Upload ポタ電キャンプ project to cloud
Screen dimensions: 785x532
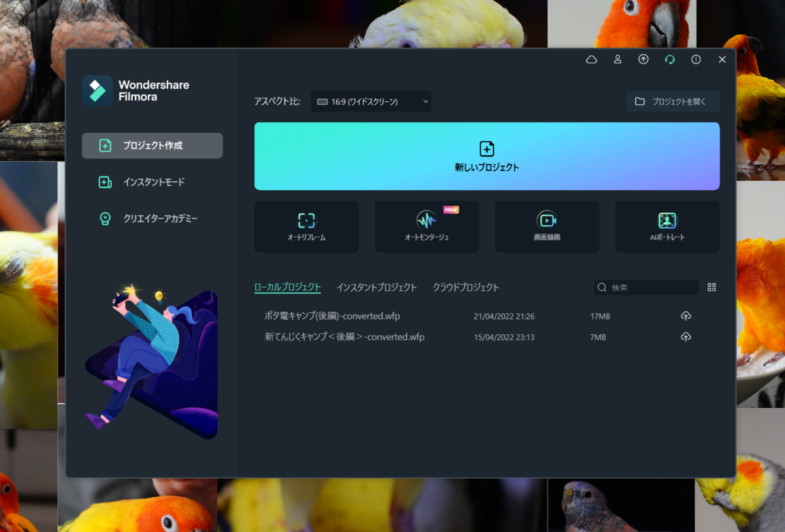coord(686,316)
